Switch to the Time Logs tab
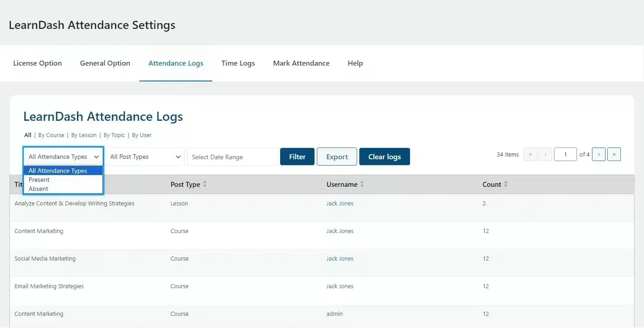Screen dimensions: 644x328 click(238, 63)
